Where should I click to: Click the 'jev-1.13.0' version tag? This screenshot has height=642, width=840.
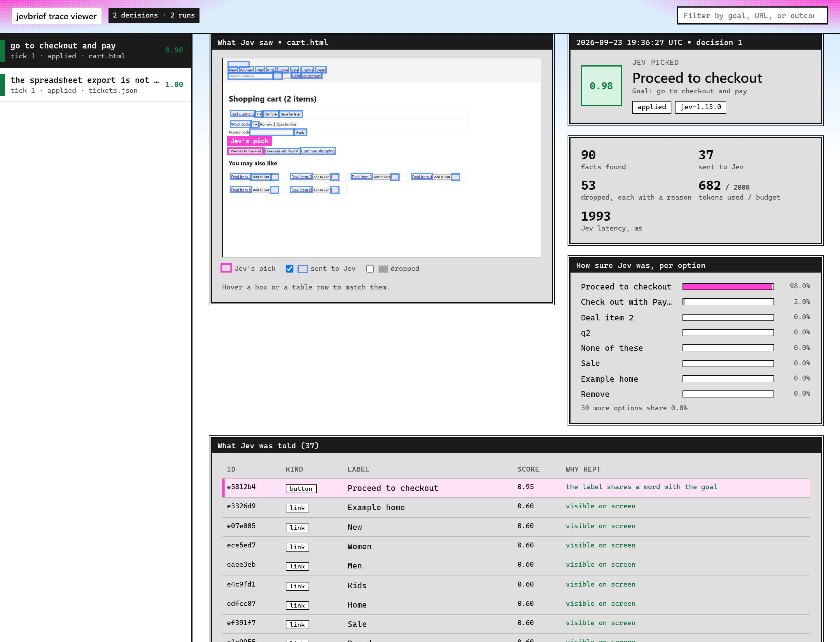click(x=700, y=107)
